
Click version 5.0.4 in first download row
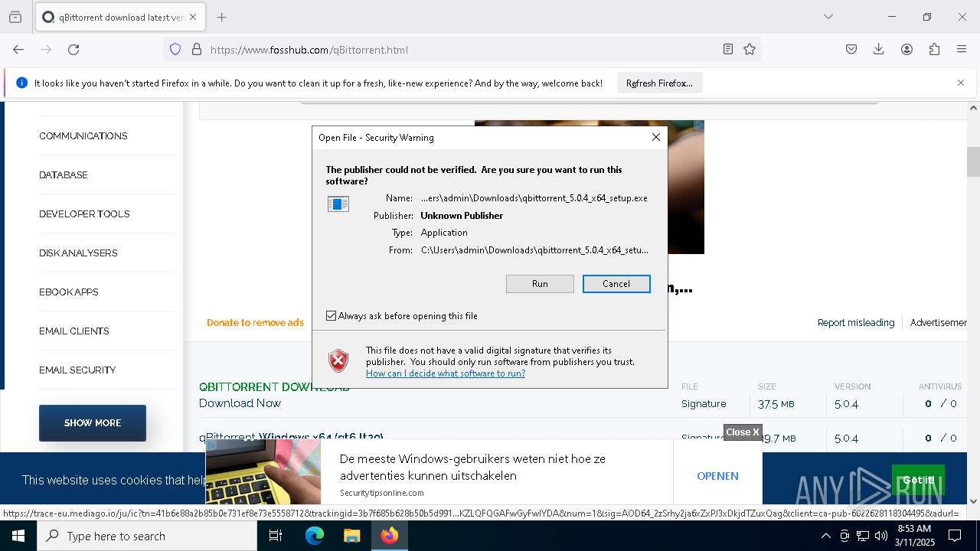coord(846,404)
